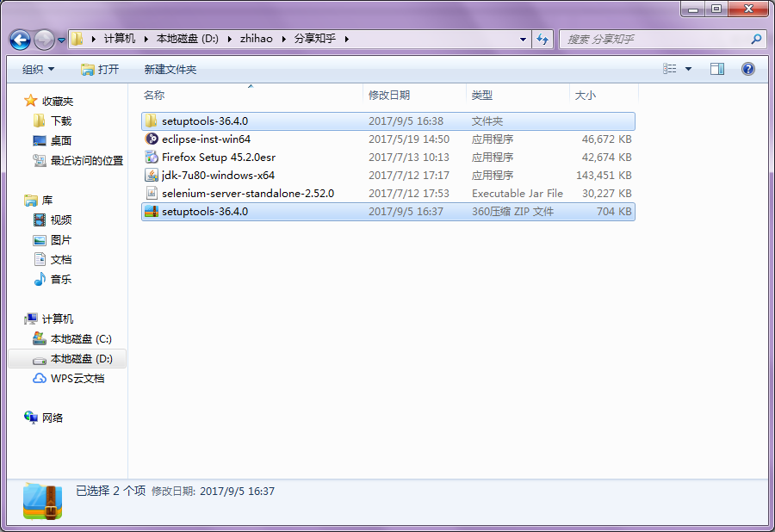Viewport: 775px width, 532px height.
Task: Select 计算机 in the navigation pane
Action: point(58,319)
